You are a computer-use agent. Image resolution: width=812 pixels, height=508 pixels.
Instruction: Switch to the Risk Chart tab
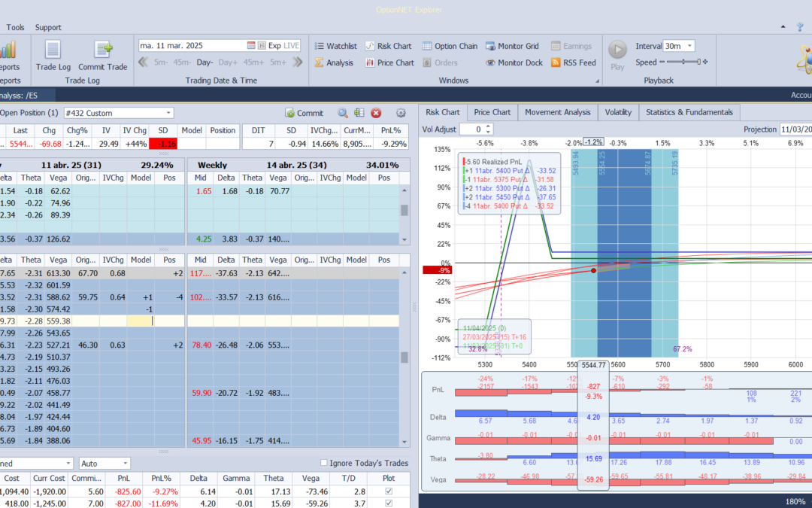(442, 112)
